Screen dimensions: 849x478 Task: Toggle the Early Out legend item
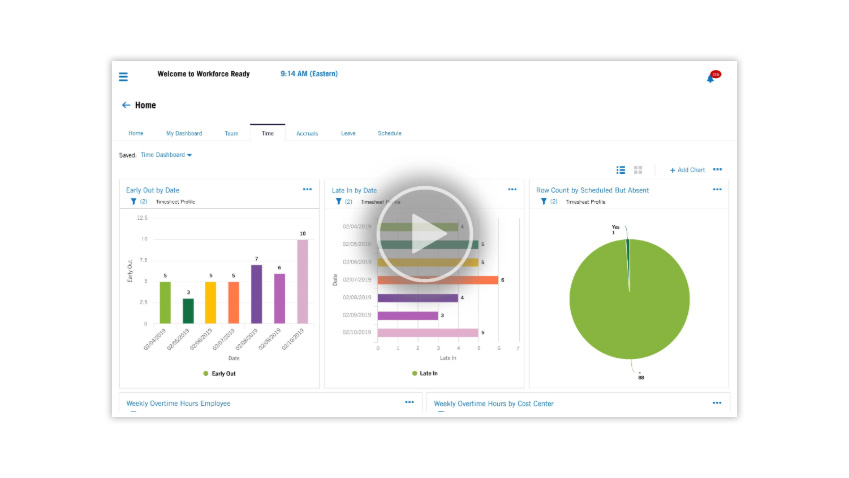click(x=219, y=373)
